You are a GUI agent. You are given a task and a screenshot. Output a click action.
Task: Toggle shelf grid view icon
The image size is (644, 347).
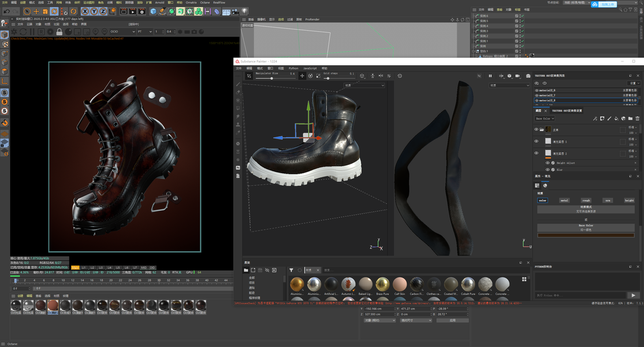coord(524,279)
